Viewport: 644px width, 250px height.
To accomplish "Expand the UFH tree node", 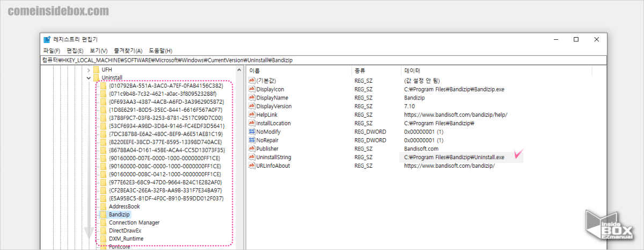I will tap(89, 70).
